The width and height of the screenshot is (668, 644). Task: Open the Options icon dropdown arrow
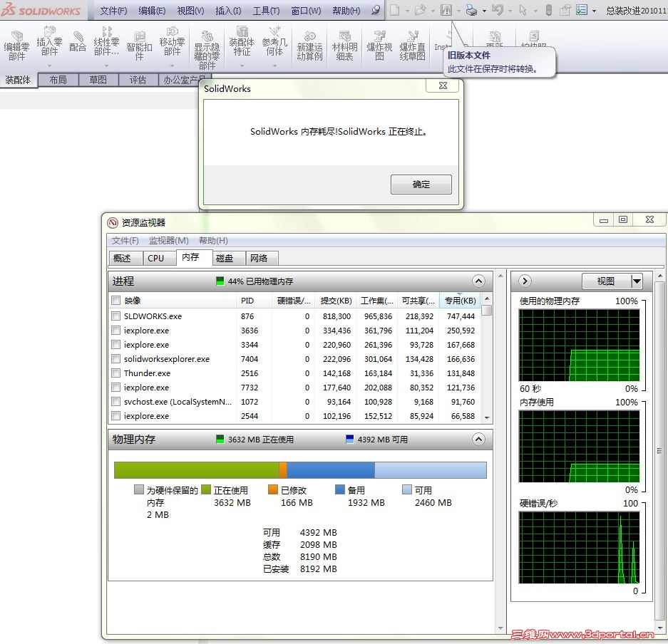(595, 11)
